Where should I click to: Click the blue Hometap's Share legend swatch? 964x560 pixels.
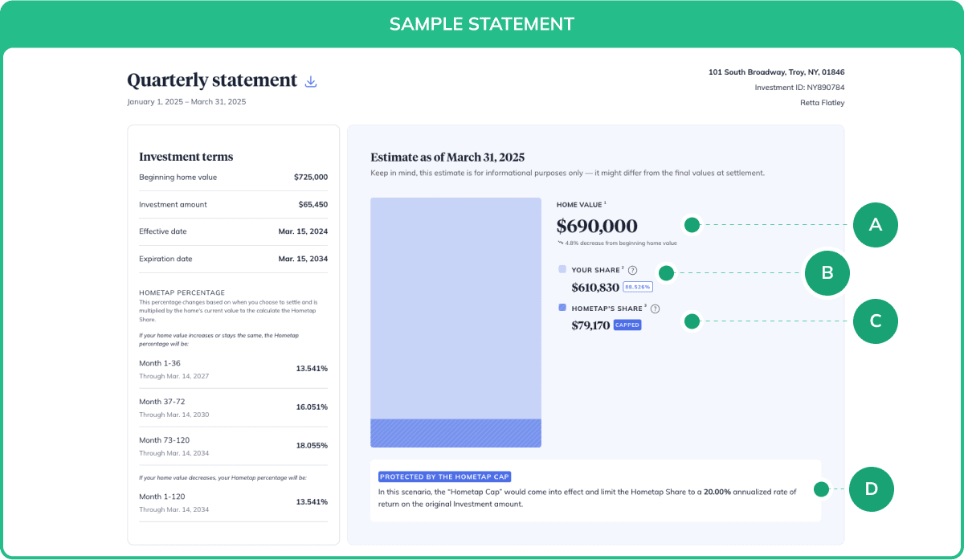coord(562,308)
